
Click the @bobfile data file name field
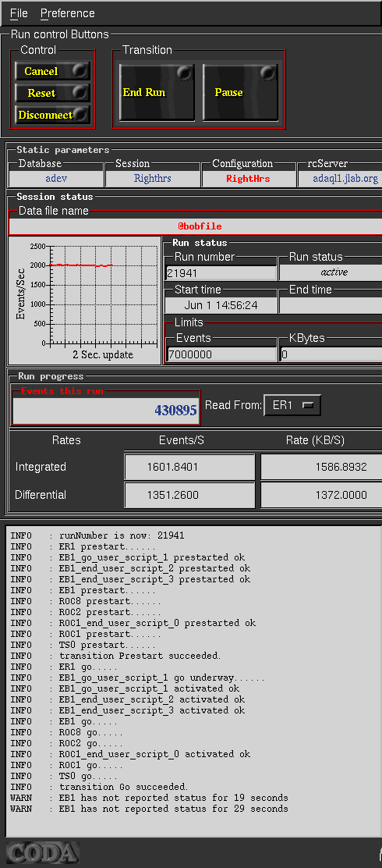(196, 226)
